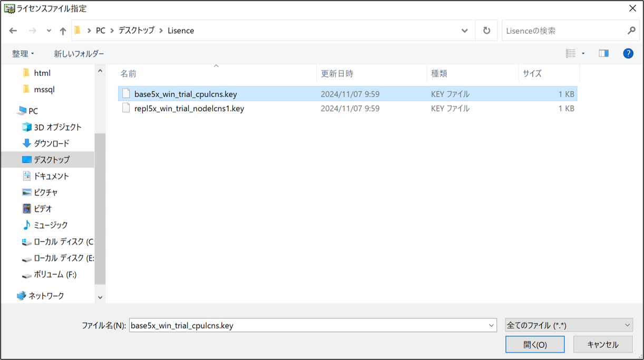Click 新しいフォルダー to create folder
Viewport: 644px width, 360px height.
[x=79, y=54]
